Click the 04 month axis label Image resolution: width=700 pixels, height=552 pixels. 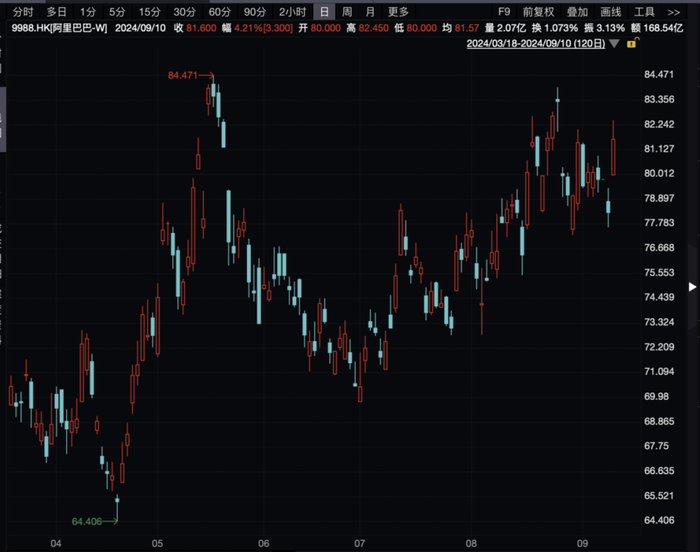(x=56, y=544)
